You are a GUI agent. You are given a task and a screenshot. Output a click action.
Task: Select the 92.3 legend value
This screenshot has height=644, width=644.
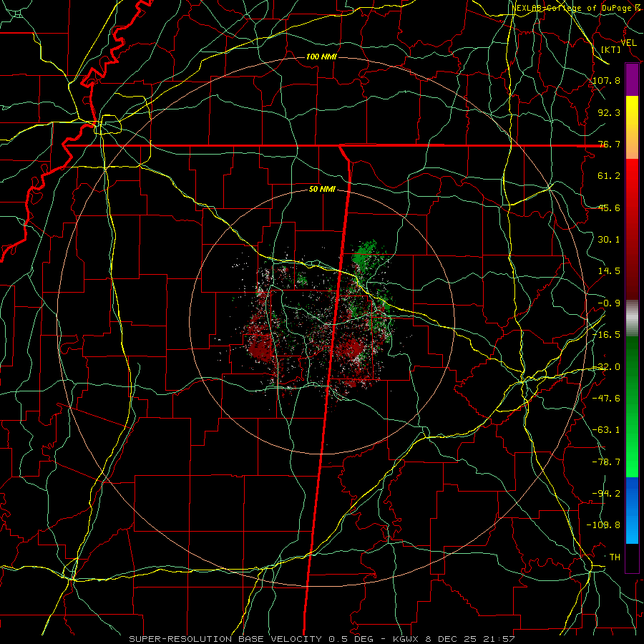(609, 112)
